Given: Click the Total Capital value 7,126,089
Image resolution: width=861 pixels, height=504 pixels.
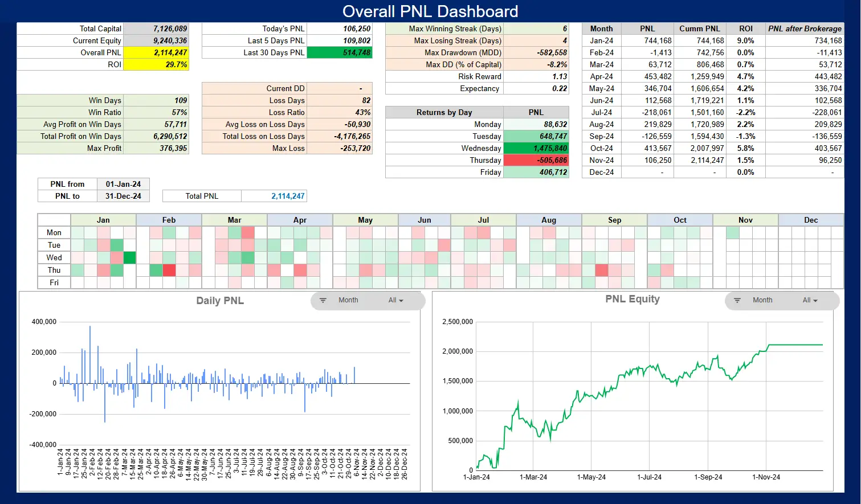Looking at the screenshot, I should (x=156, y=28).
